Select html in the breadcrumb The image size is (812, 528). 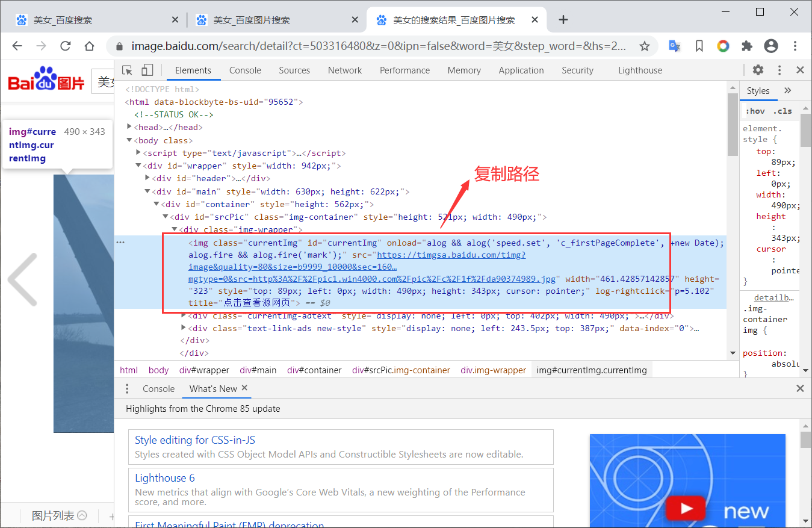[129, 370]
